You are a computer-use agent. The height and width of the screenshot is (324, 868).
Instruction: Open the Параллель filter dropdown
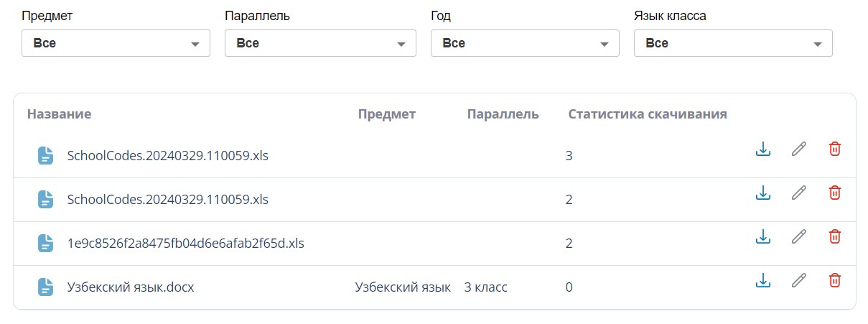tap(320, 43)
